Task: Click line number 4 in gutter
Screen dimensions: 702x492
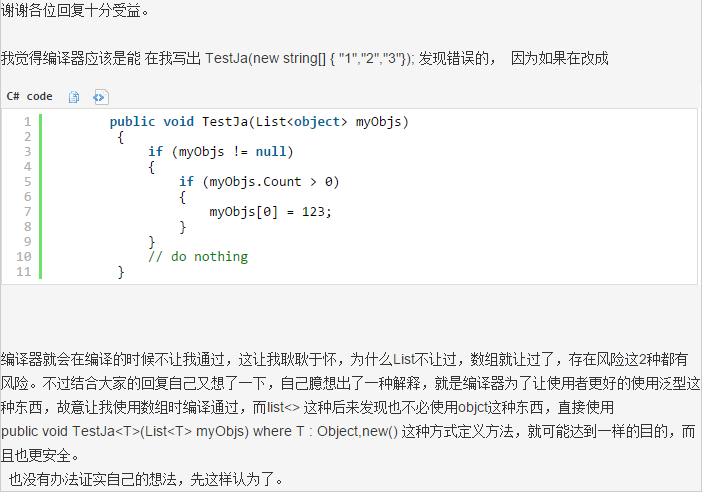Action: [27, 167]
